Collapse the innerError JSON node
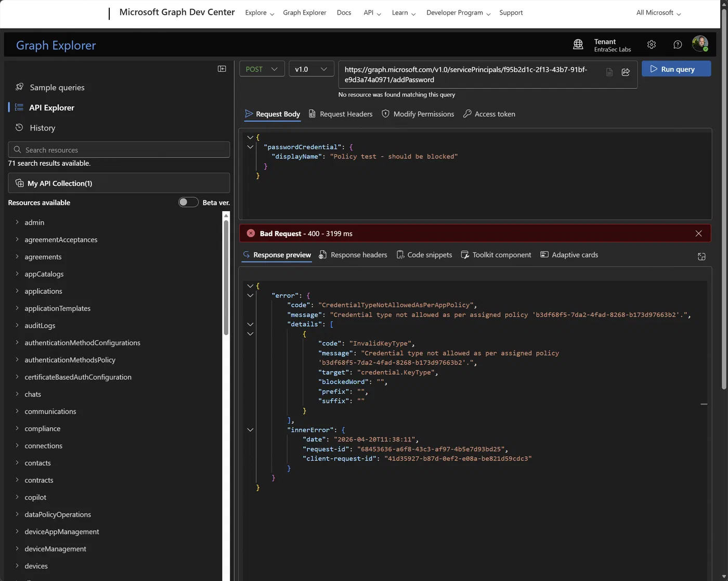This screenshot has width=728, height=581. 250,430
